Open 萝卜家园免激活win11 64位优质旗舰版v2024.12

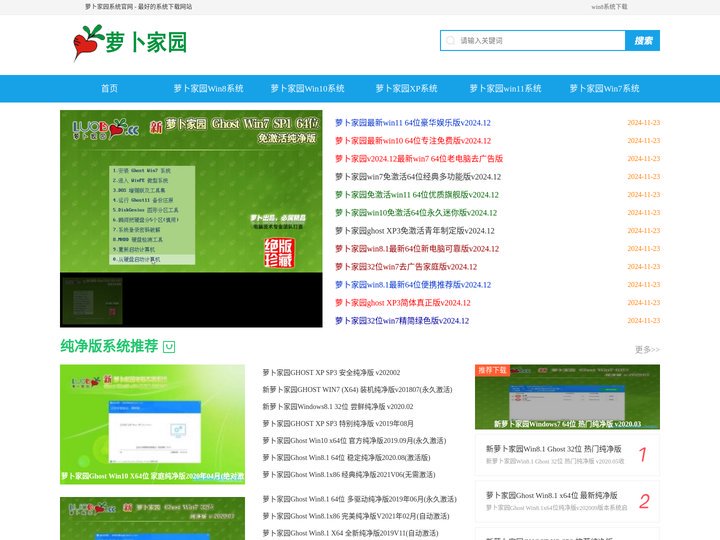coord(417,195)
